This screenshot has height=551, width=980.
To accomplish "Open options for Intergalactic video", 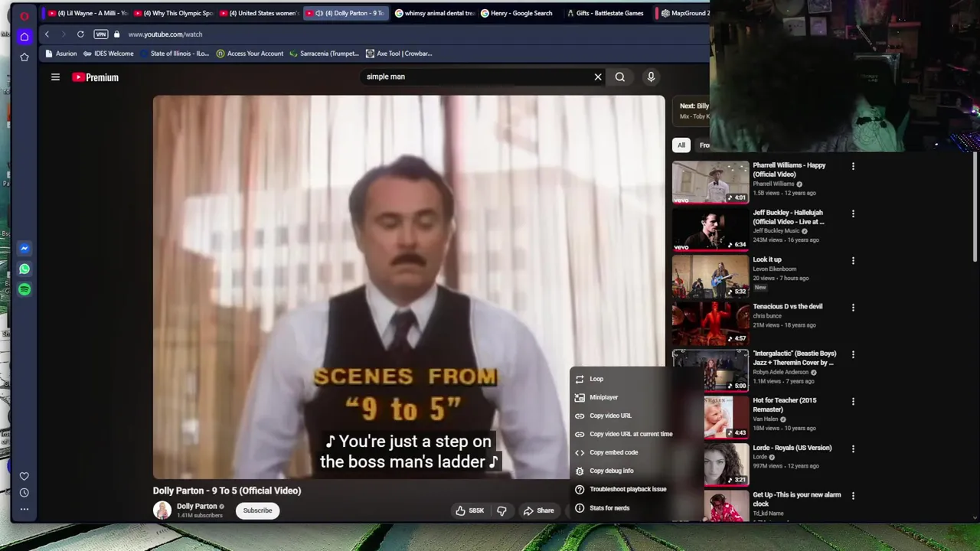I will point(853,354).
